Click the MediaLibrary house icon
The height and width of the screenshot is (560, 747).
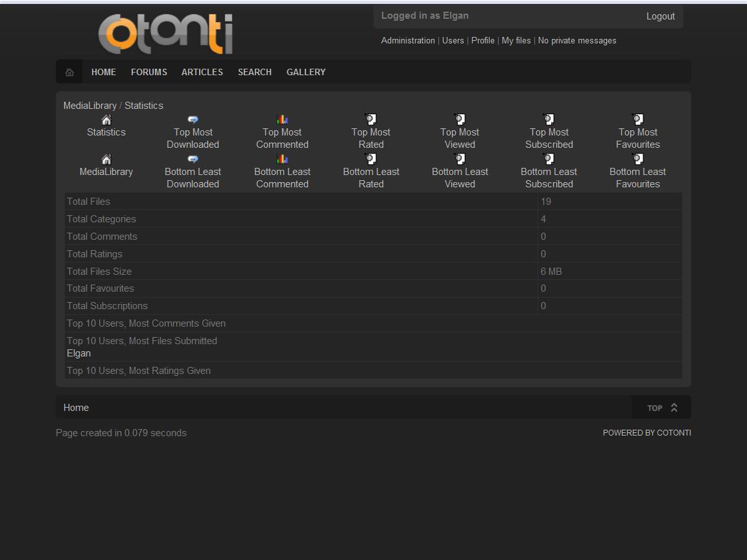point(106,159)
